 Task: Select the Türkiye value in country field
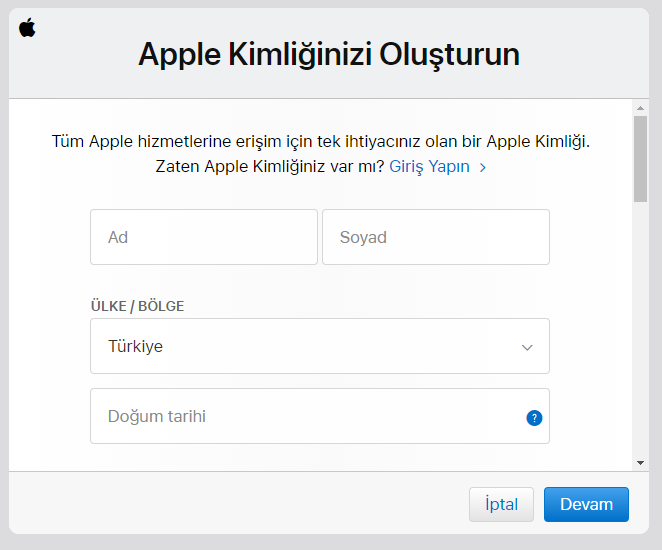(x=136, y=347)
